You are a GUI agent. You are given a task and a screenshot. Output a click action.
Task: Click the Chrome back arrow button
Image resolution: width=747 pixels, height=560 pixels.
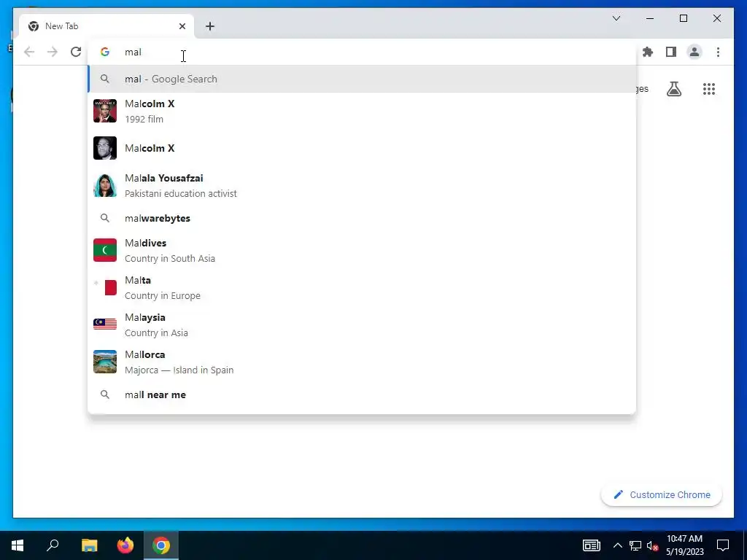coord(29,52)
